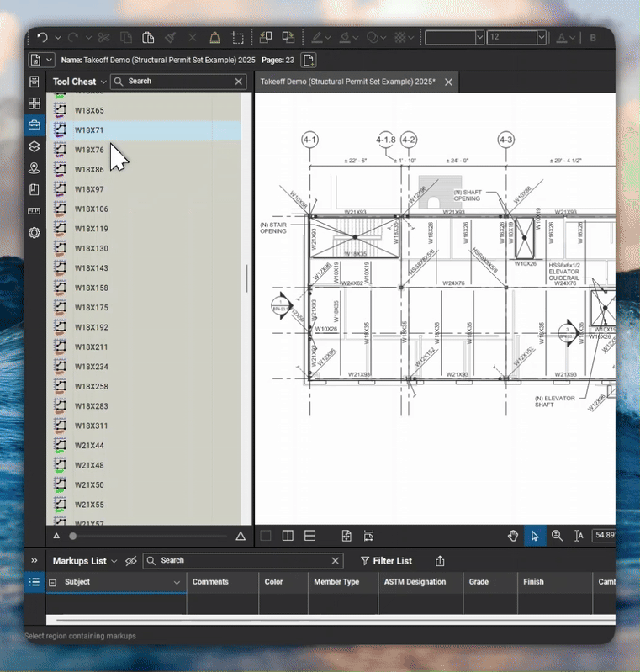Select the W18X119 tool
This screenshot has height=672, width=640.
(145, 229)
